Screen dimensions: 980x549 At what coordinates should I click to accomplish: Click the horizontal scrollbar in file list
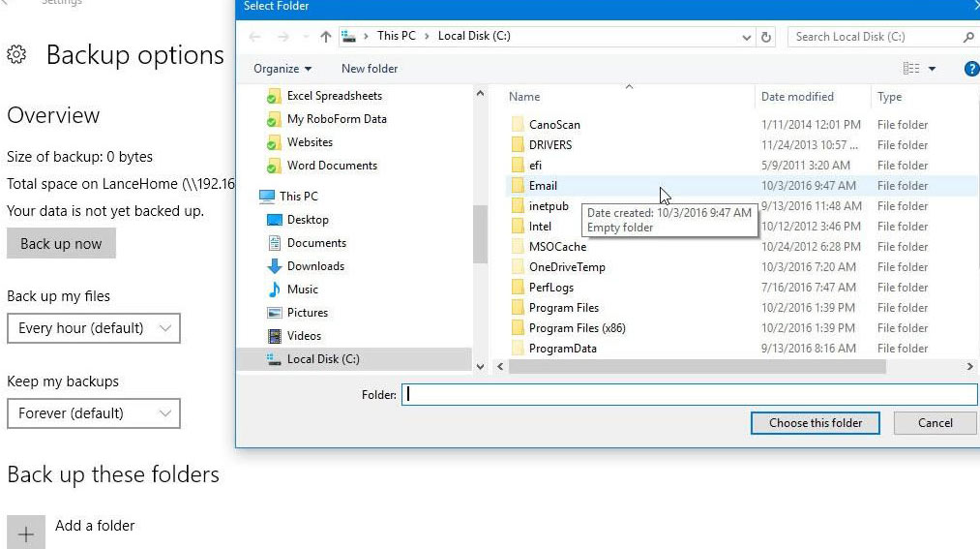(697, 367)
